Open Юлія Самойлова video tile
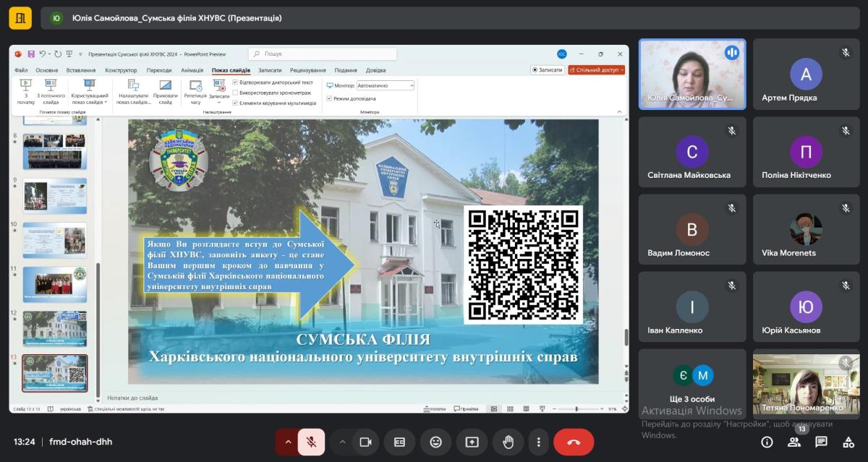Screen dimensions: 868x462 692,74
